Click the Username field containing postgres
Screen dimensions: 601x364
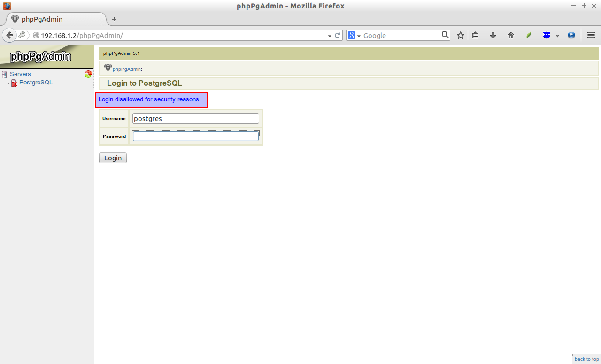(196, 119)
